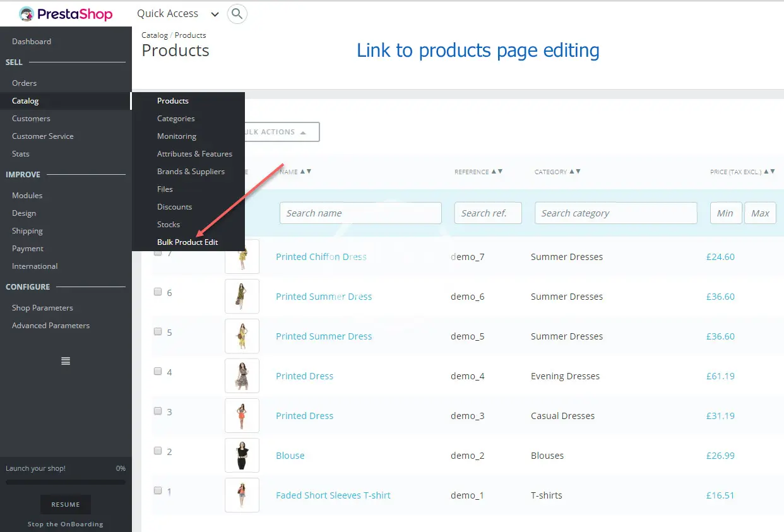Screen dimensions: 784x532
Task: Sort by Reference column arrows
Action: pyautogui.click(x=497, y=172)
